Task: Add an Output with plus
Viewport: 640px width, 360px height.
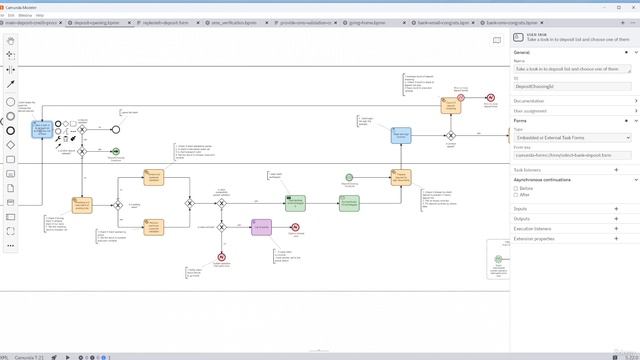Action: 616,219
